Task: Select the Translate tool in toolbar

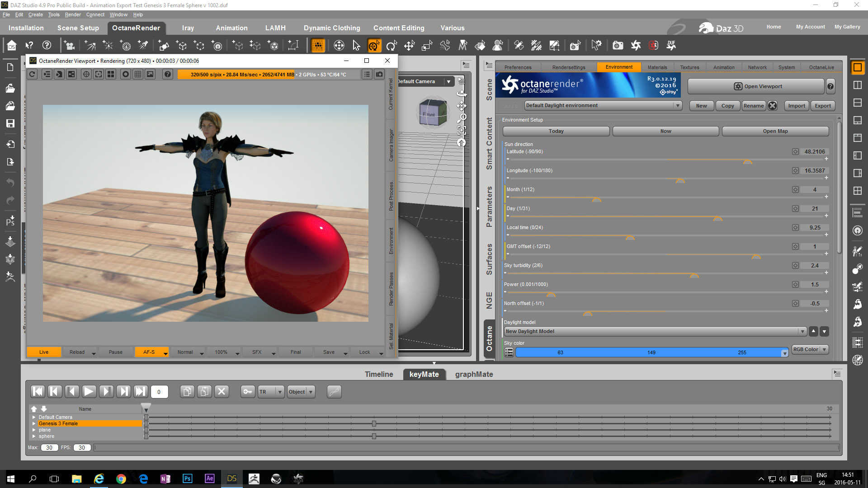Action: click(x=409, y=45)
